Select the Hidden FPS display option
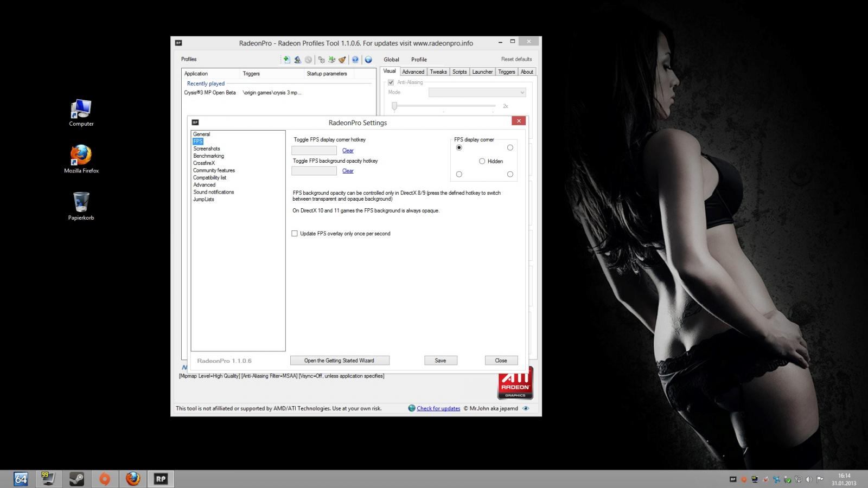 coord(490,161)
